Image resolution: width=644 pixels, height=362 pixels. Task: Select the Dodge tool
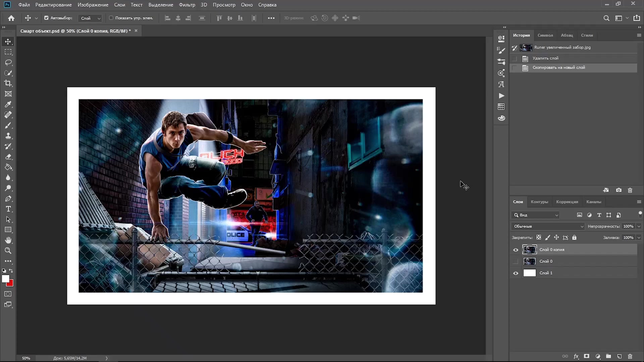8,188
